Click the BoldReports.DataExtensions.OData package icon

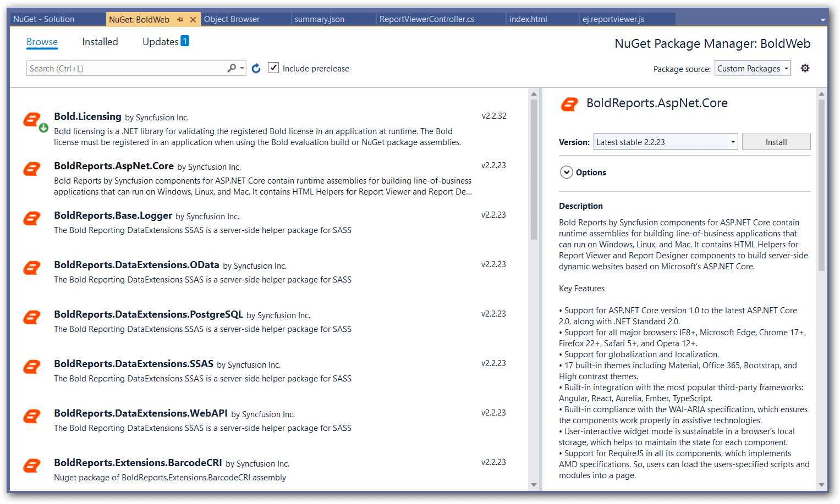(32, 268)
